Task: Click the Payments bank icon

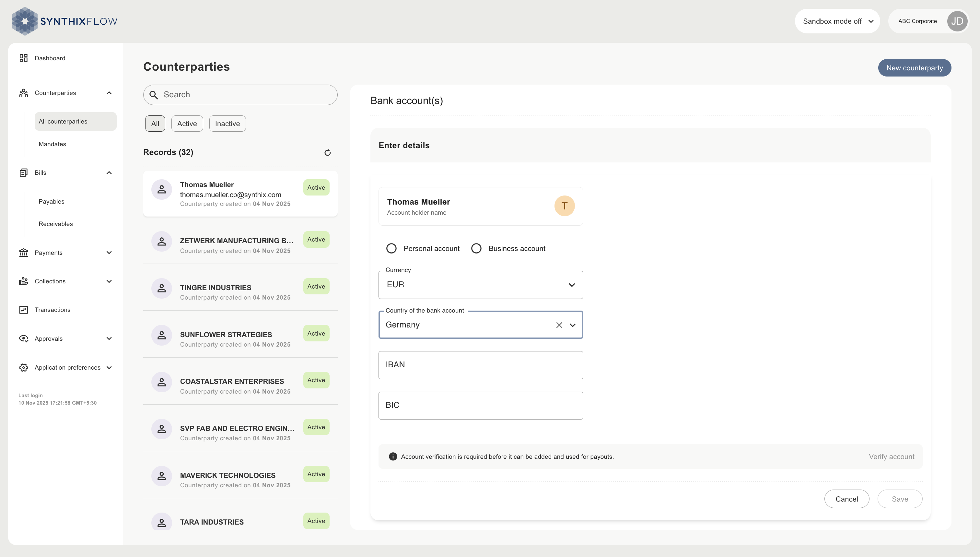Action: point(24,253)
